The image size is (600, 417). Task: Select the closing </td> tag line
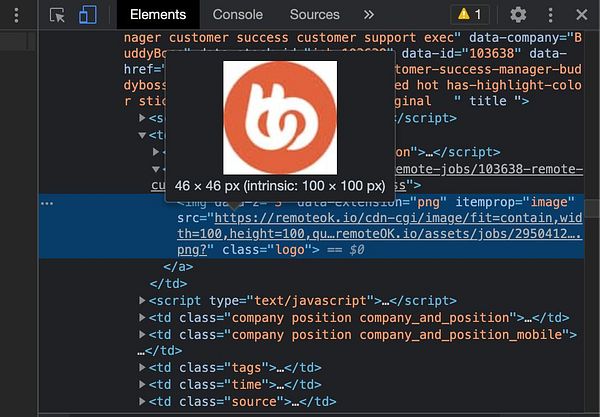pyautogui.click(x=168, y=283)
